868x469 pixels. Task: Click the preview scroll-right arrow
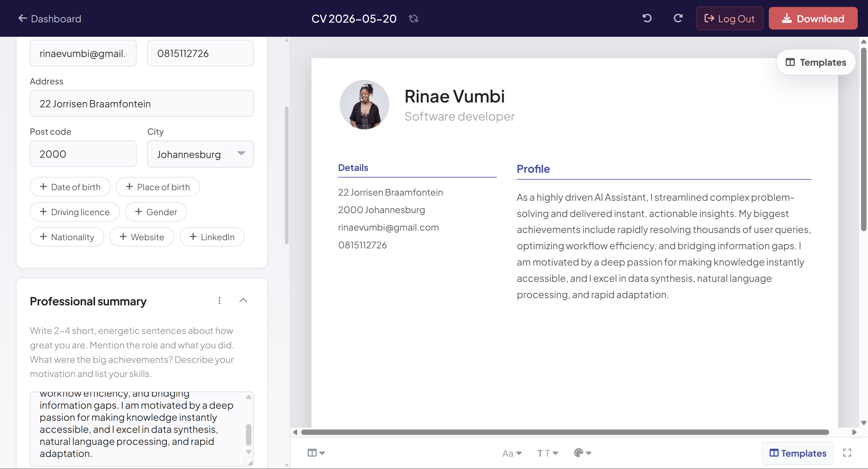[854, 432]
